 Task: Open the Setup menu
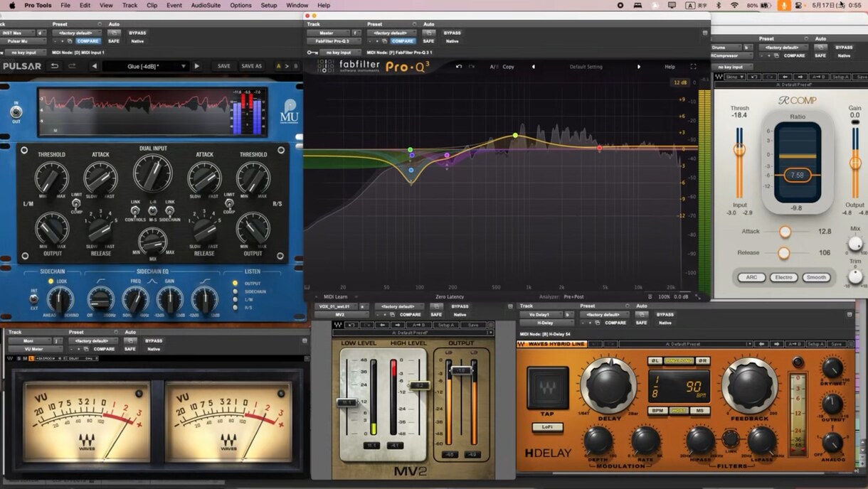pyautogui.click(x=268, y=5)
